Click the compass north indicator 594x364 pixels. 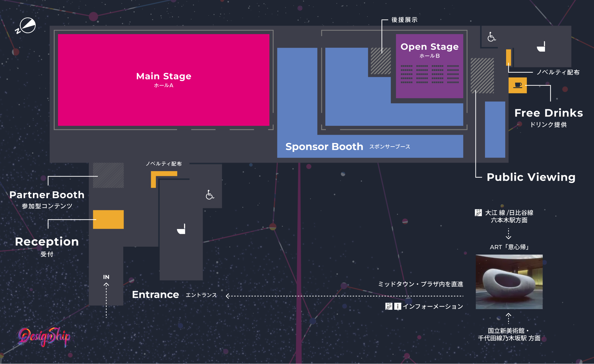(27, 25)
